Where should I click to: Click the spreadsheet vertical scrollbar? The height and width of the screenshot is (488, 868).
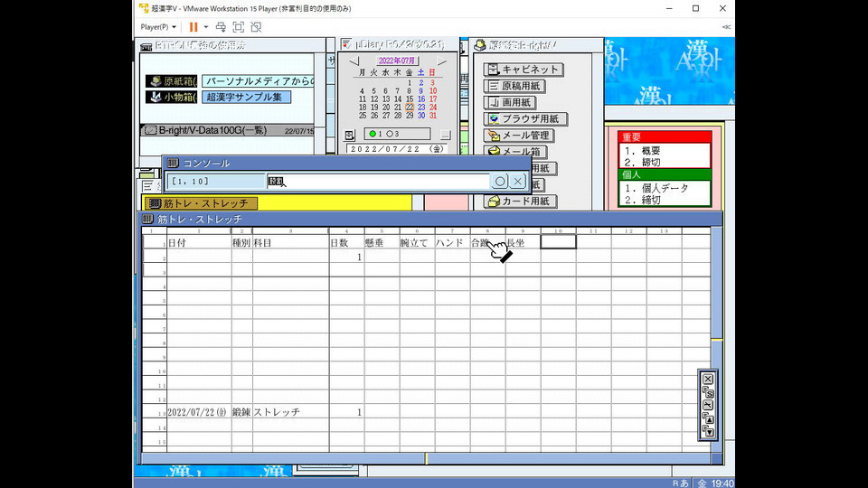(717, 339)
